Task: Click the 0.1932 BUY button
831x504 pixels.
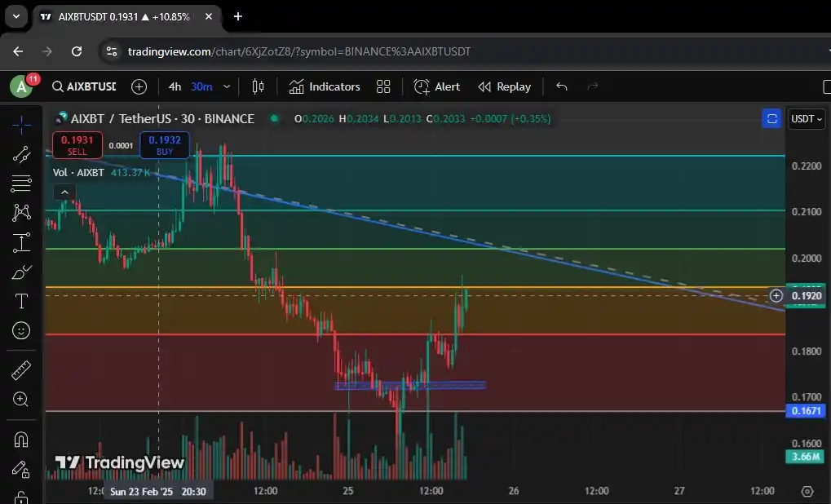Action: click(x=165, y=145)
